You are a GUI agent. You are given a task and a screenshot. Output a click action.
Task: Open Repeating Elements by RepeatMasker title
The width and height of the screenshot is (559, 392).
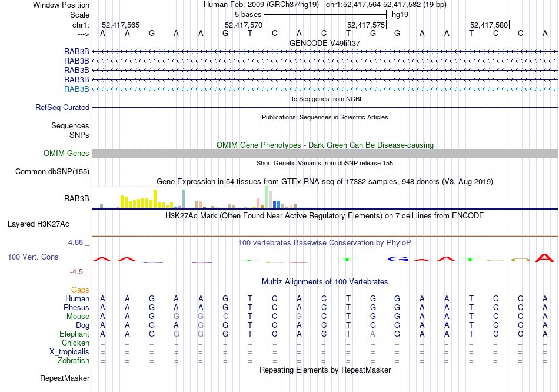pos(325,370)
